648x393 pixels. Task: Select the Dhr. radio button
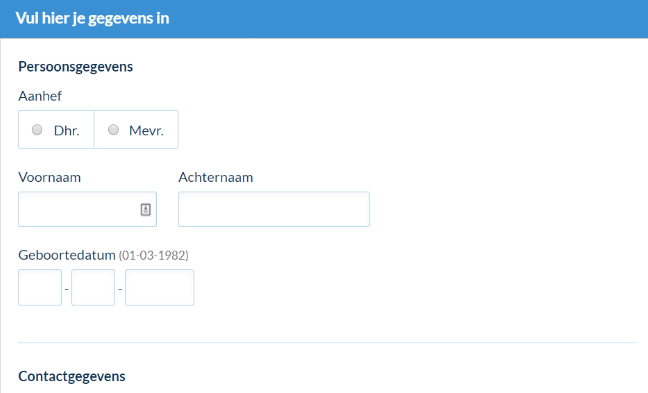[x=37, y=130]
